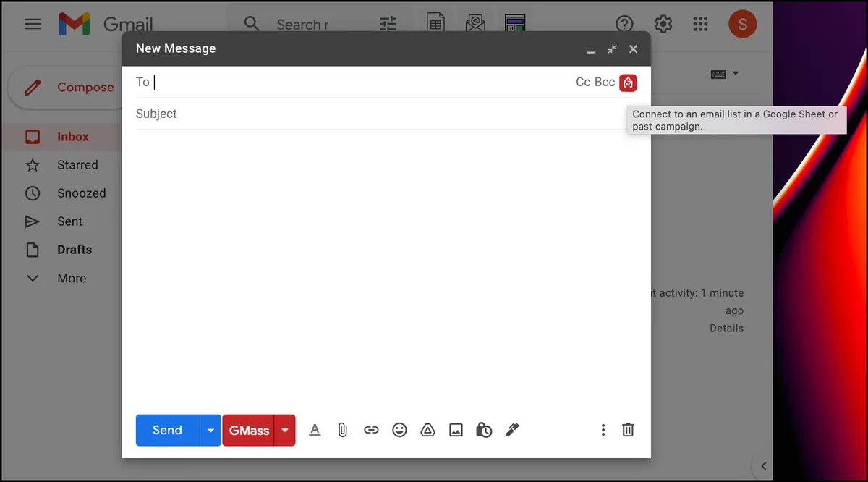Close the New Message compose window
The width and height of the screenshot is (868, 482).
(633, 49)
